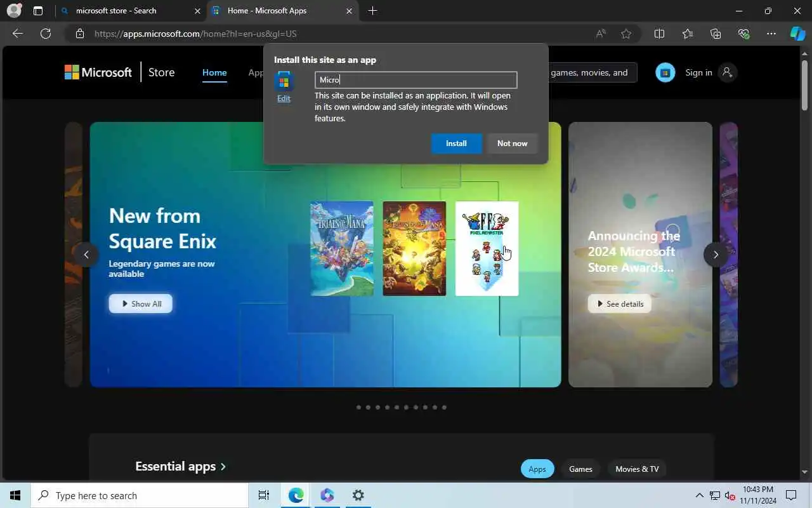812x508 pixels.
Task: Open Copilot app on taskbar
Action: point(327,495)
